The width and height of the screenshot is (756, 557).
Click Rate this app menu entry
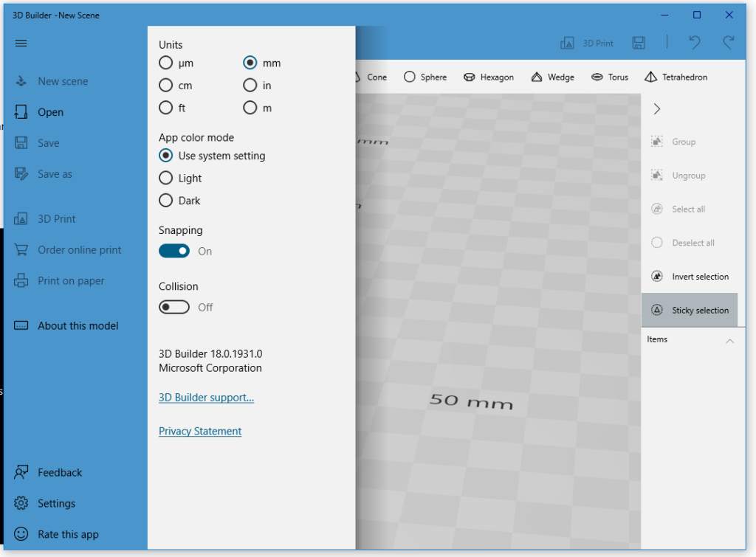coord(68,534)
